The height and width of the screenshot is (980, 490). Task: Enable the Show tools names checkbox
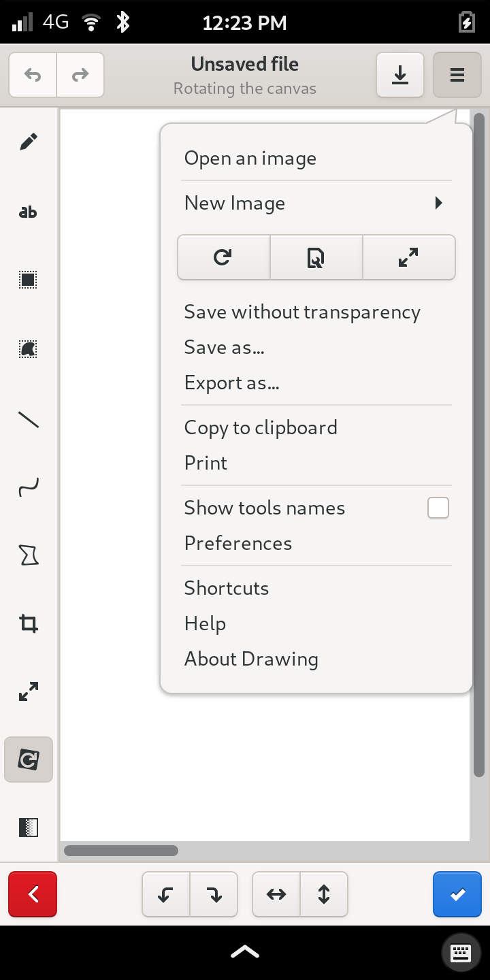pos(438,508)
